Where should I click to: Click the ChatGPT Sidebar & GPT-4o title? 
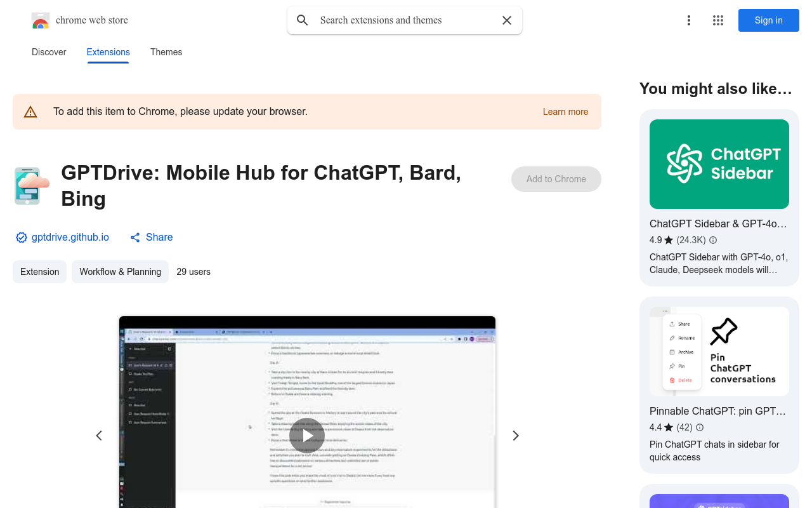(x=718, y=224)
